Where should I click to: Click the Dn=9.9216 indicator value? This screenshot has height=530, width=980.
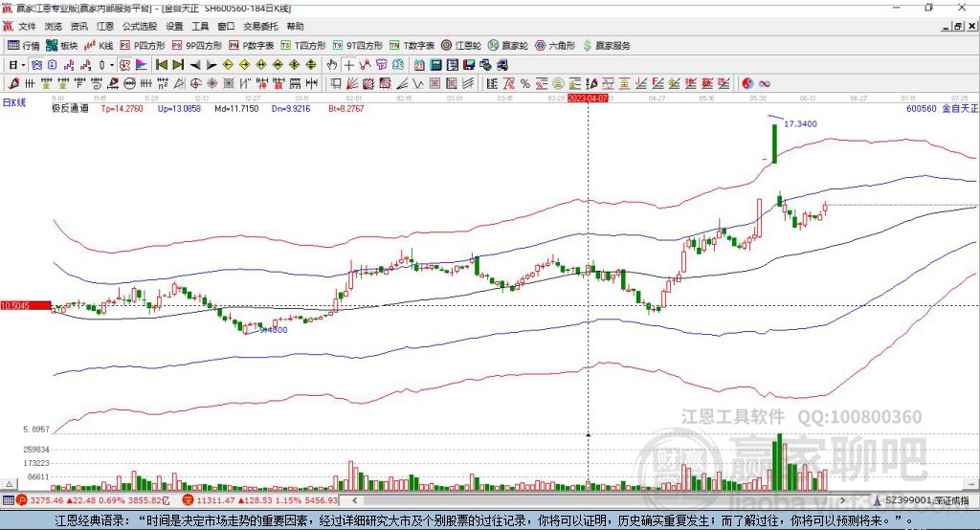click(291, 108)
